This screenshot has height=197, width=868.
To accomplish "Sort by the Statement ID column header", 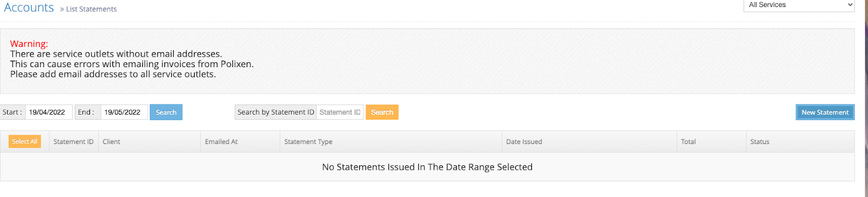I will (x=73, y=142).
